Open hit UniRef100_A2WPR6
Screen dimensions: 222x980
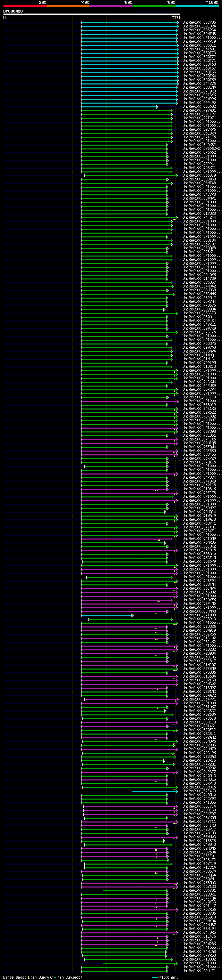(199, 99)
